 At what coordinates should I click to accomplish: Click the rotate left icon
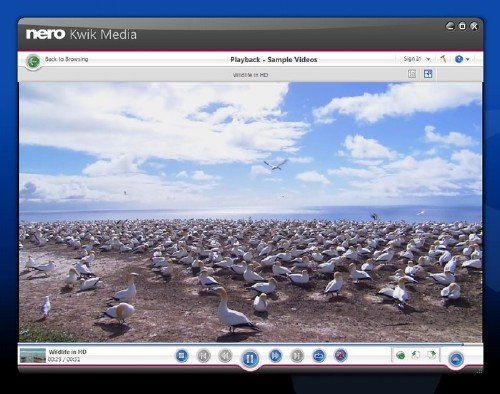(416, 355)
